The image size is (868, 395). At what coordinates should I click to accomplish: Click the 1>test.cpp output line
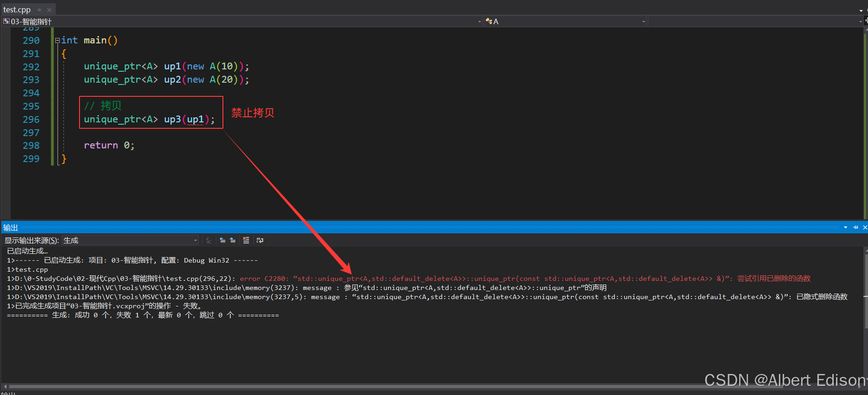[27, 269]
